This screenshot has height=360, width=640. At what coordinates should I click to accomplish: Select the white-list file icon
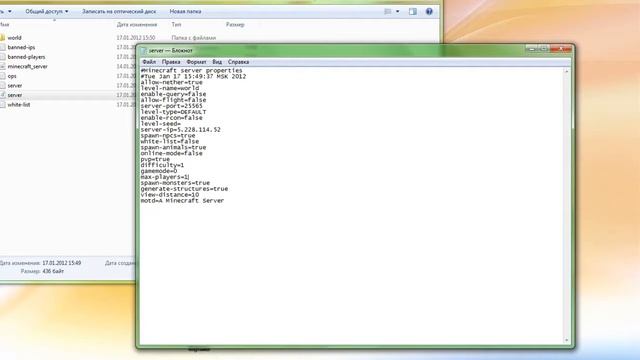2,104
